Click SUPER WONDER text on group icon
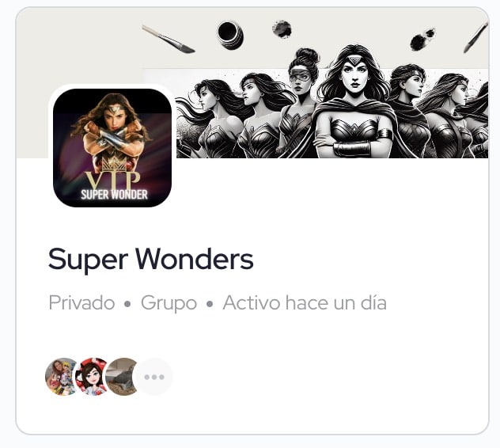The height and width of the screenshot is (448, 500). (114, 195)
